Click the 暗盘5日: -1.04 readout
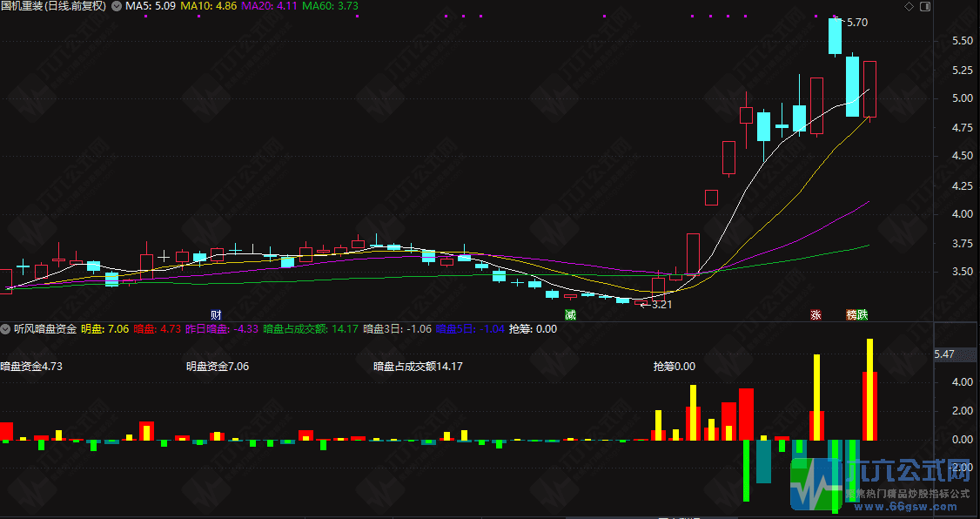 (x=470, y=329)
